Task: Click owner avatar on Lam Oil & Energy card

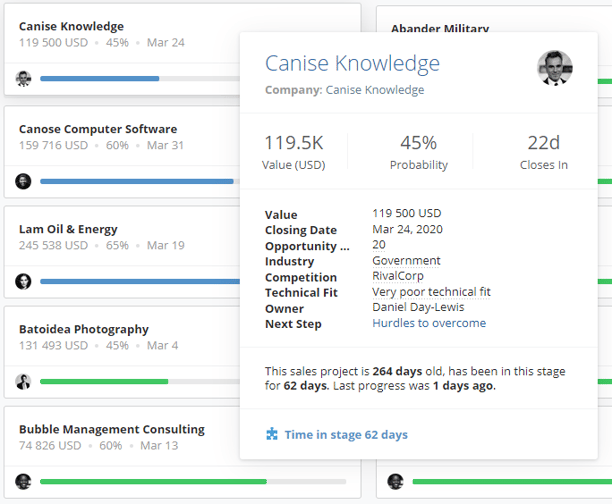Action: (x=24, y=281)
